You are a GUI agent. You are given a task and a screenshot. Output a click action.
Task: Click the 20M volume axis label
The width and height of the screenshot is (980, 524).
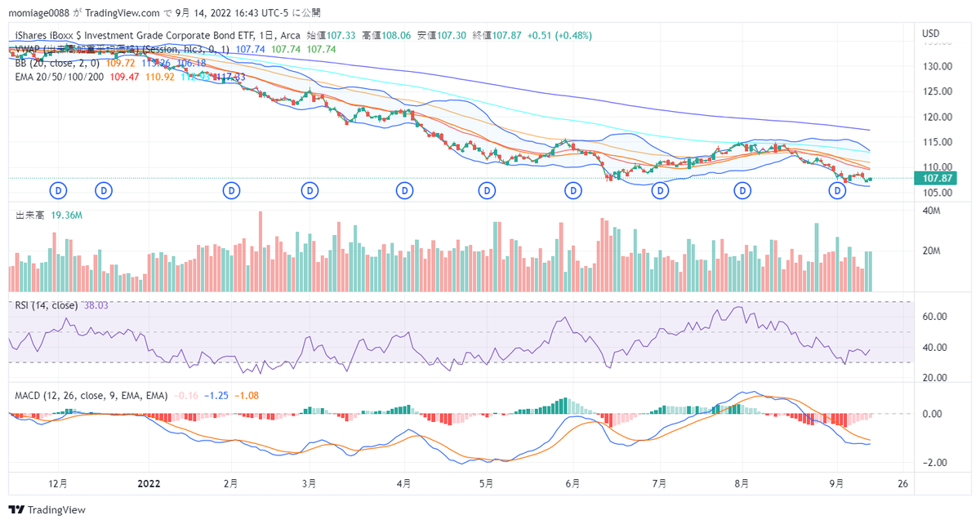932,251
